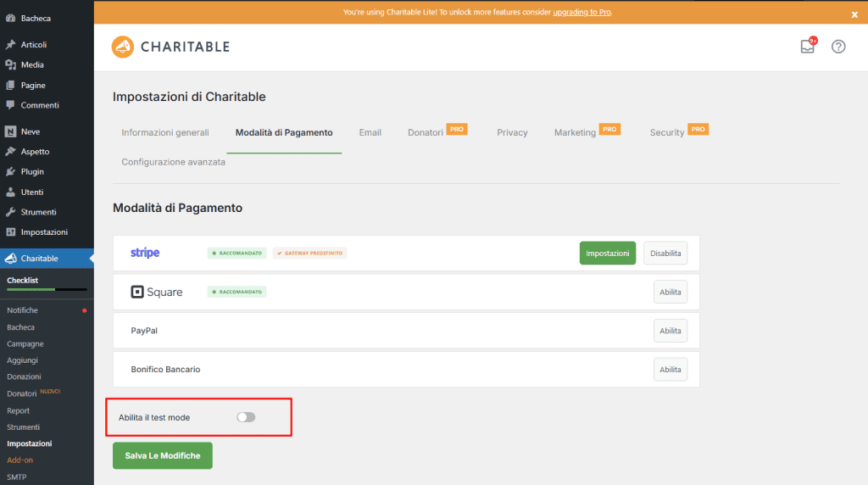Click the Commenti speech bubble icon
This screenshot has height=485, width=868.
(10, 105)
